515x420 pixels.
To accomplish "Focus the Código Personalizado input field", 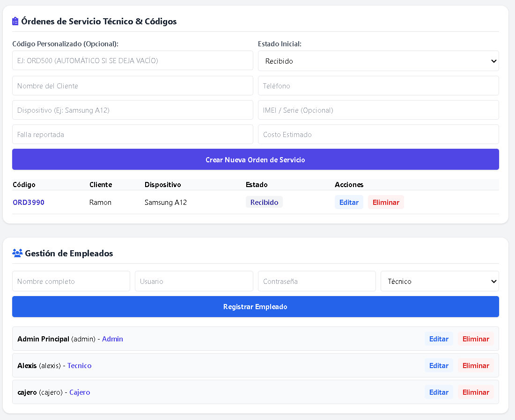I will 132,60.
